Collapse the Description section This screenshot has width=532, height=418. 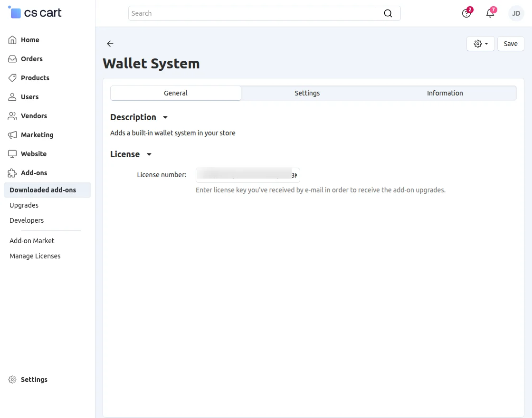pos(165,117)
